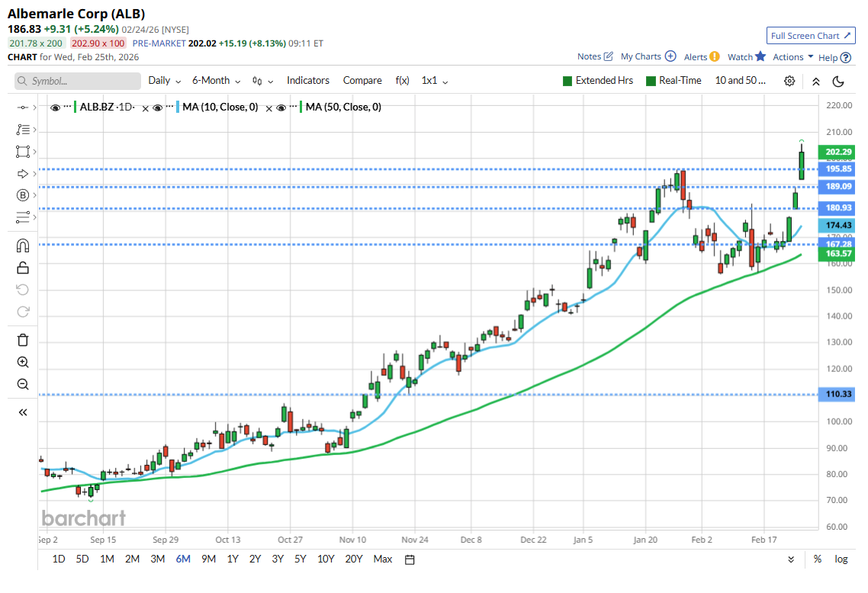Switch to dark mode moon icon
The height and width of the screenshot is (593, 868).
click(838, 81)
